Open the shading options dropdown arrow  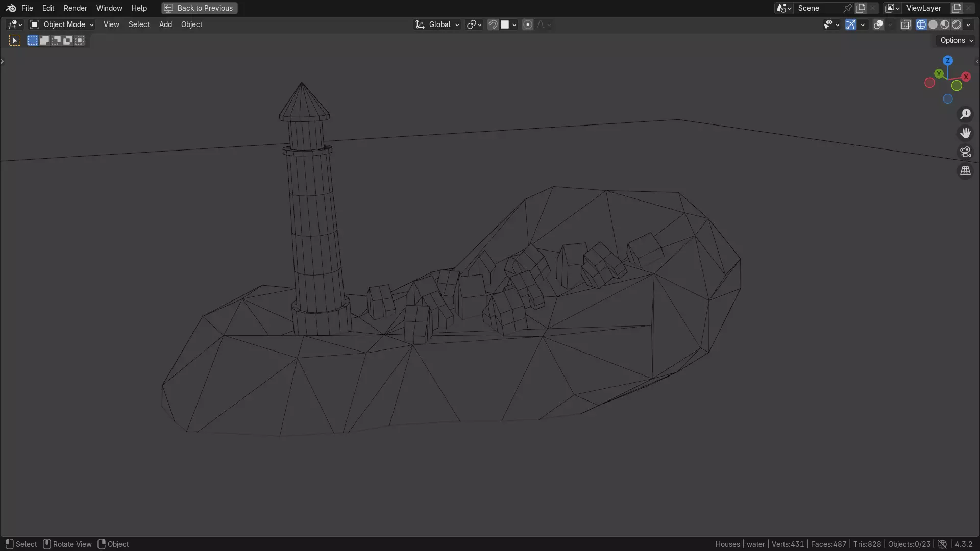tap(968, 24)
